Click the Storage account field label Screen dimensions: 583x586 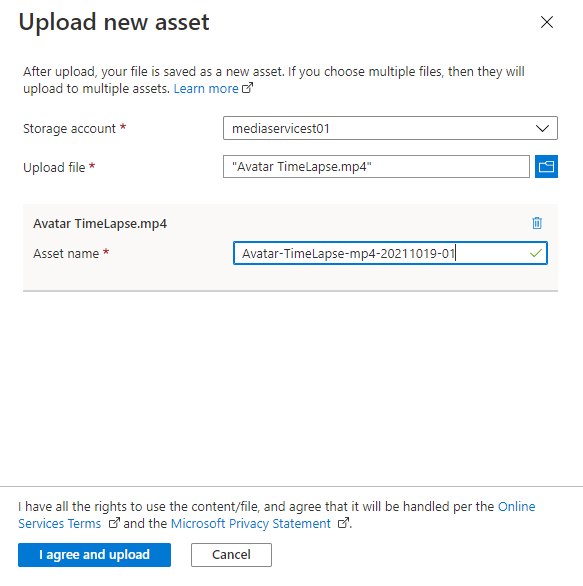pos(70,129)
